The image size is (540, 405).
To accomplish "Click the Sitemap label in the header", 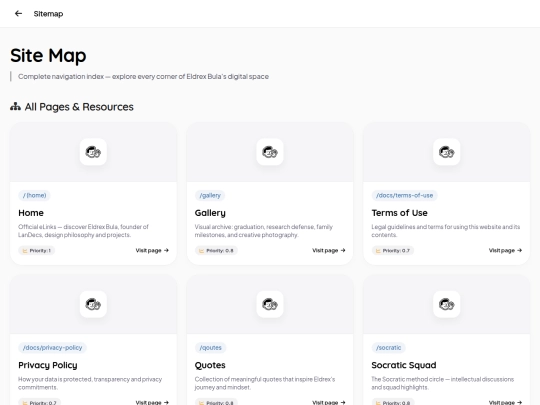I will [48, 14].
